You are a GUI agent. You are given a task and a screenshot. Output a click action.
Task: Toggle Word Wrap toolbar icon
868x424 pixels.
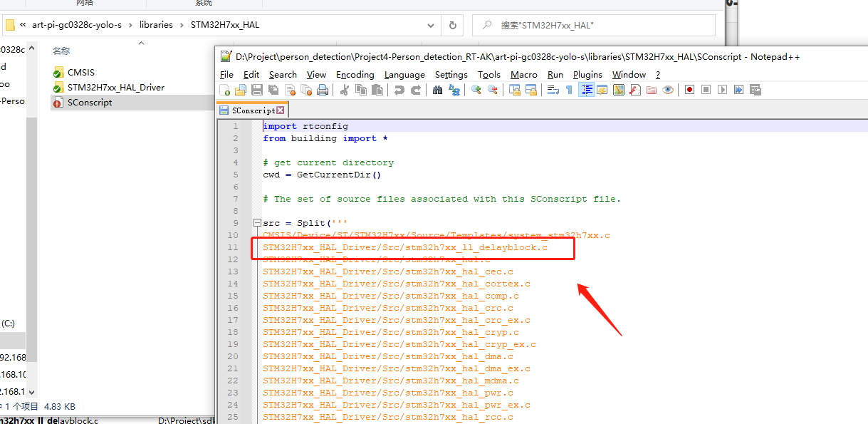[553, 90]
